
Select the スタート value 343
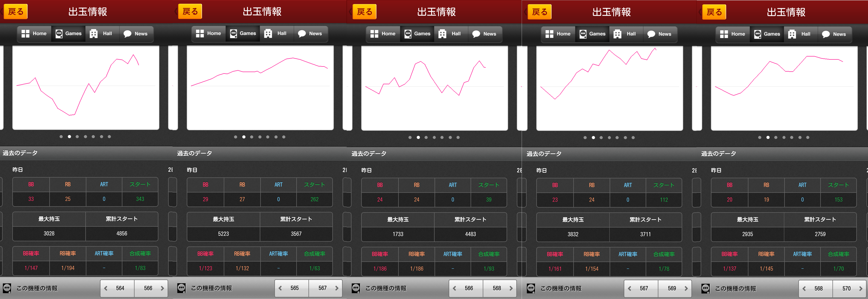click(140, 199)
